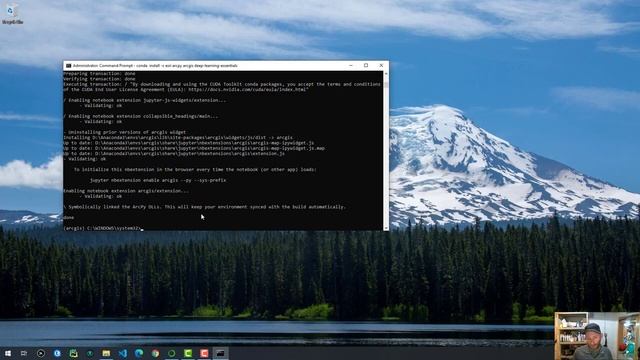Viewport: 640px width, 360px height.
Task: Open the blue round app left of the green square icon
Action: (57, 353)
